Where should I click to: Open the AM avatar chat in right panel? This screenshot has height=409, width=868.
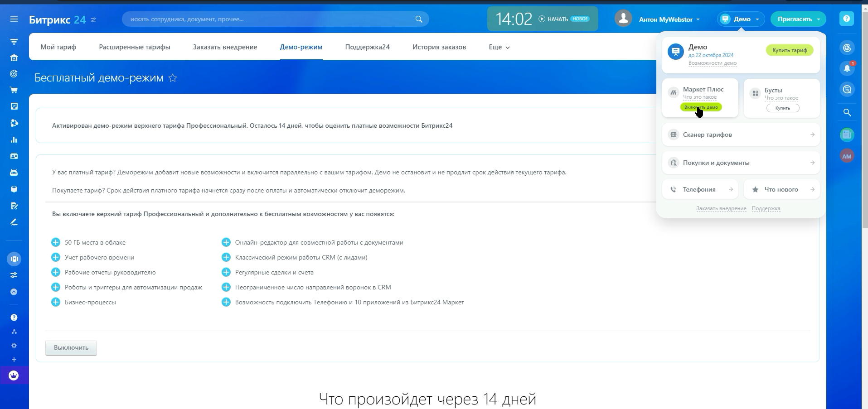[x=847, y=156]
